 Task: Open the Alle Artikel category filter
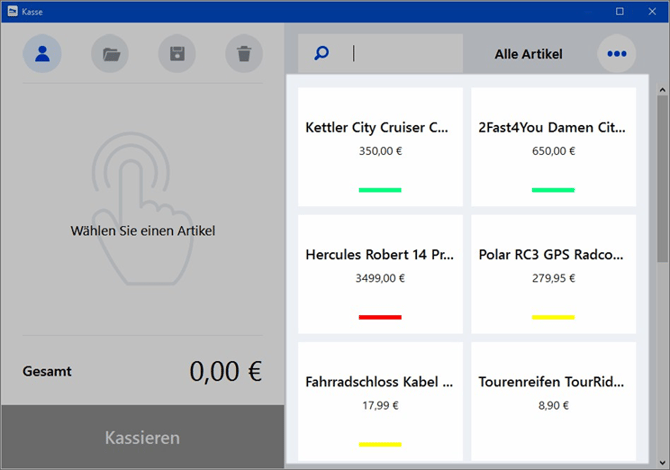pyautogui.click(x=528, y=53)
